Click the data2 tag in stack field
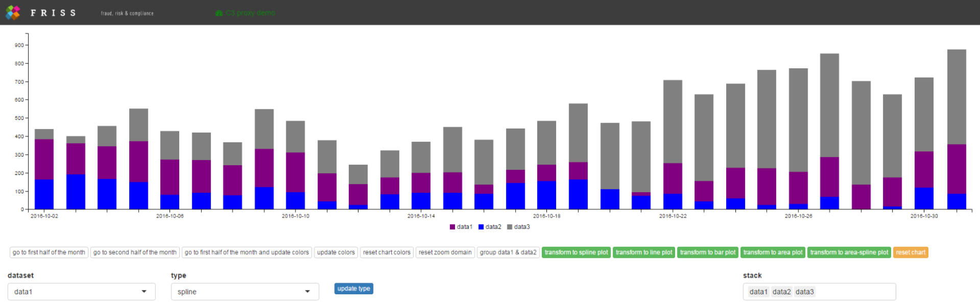The height and width of the screenshot is (308, 980). point(781,292)
